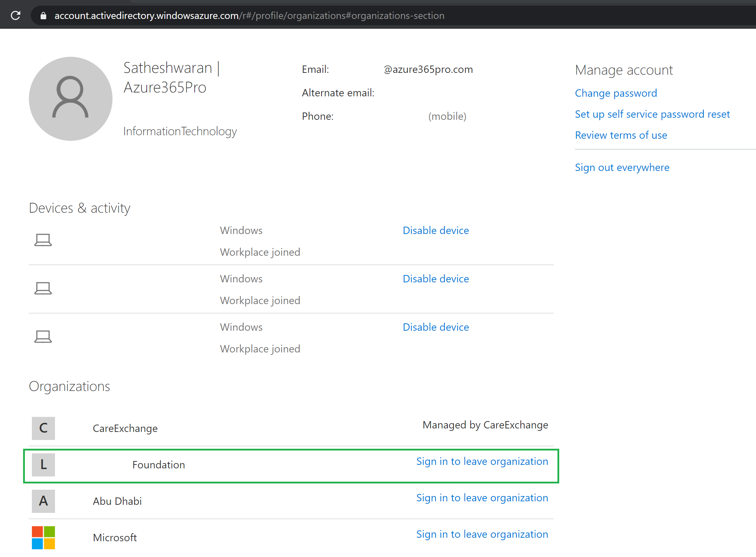Open Review terms of use link
The width and height of the screenshot is (756, 557).
(621, 135)
